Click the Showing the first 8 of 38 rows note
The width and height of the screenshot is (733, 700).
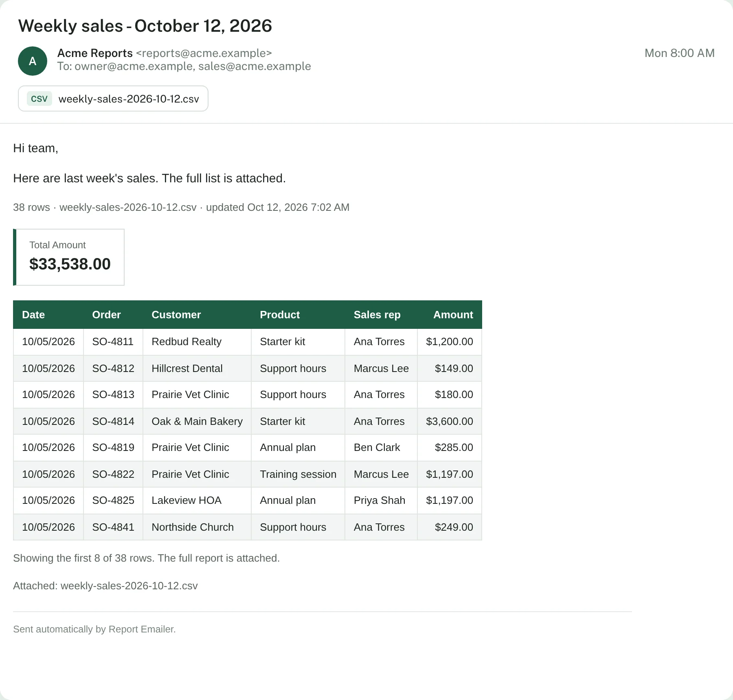tap(147, 558)
